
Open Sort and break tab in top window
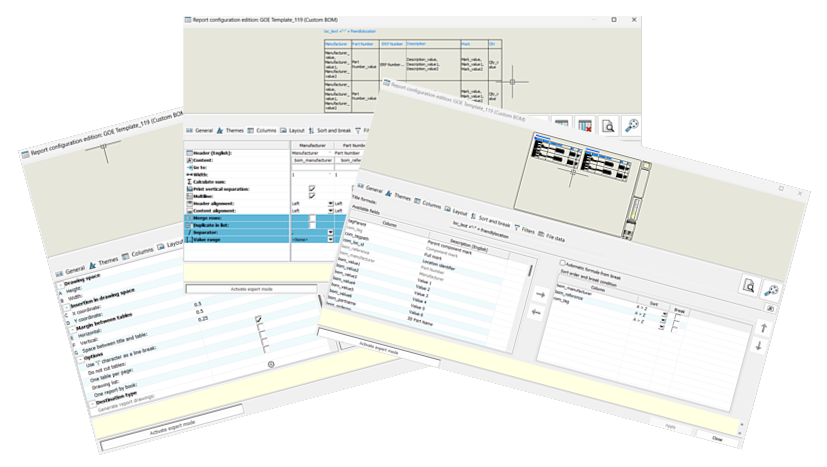[330, 130]
